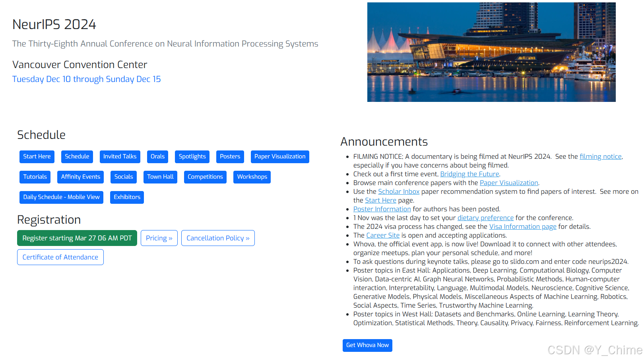Click the Get Whova Now button
The image size is (644, 361).
pos(367,345)
